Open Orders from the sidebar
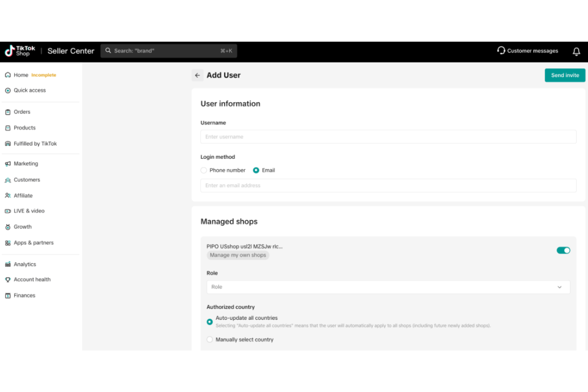The height and width of the screenshot is (392, 588). click(22, 112)
